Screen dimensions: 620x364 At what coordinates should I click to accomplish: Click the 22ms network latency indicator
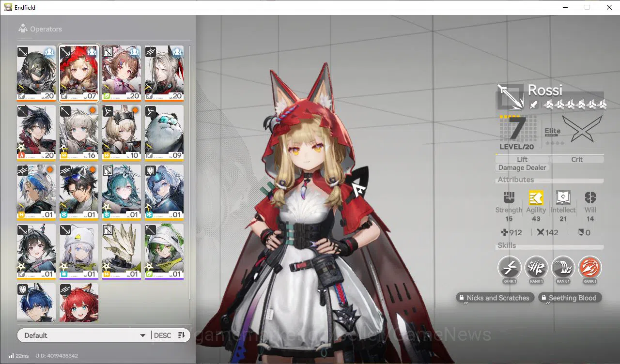[19, 356]
